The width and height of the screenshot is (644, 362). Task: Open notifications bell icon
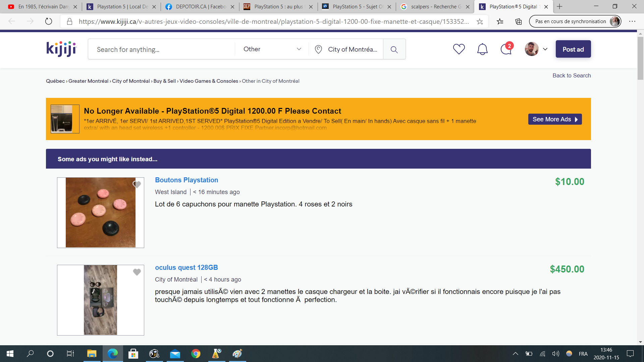(x=482, y=49)
